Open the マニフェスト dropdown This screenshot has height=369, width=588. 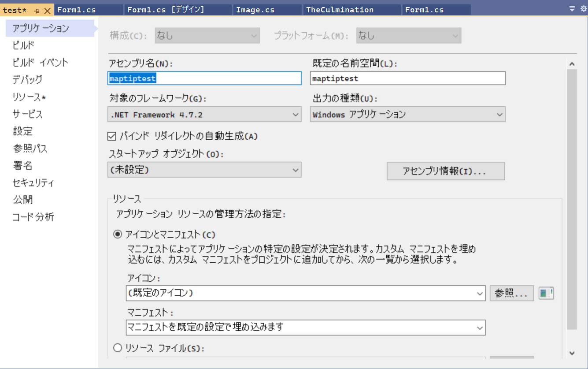[x=480, y=327]
